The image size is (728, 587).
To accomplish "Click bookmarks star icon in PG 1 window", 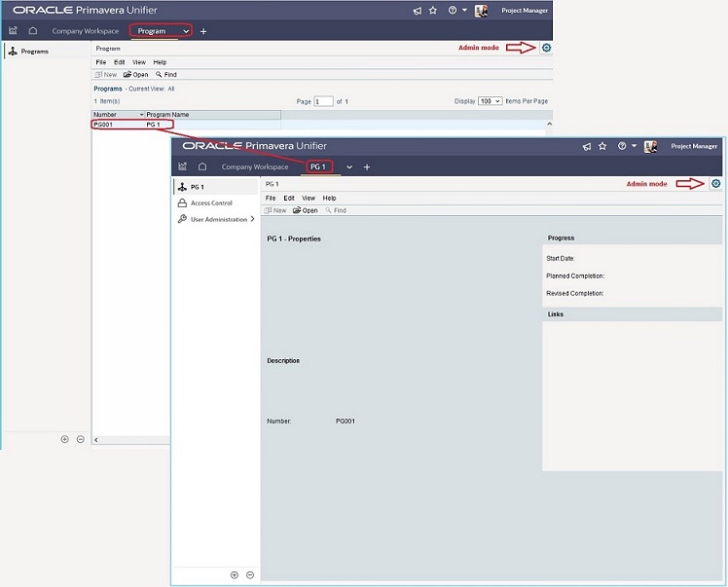I will (x=602, y=146).
